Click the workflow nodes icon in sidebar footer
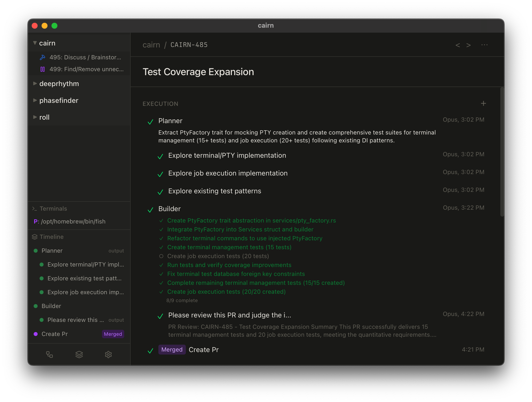532x402 pixels. pyautogui.click(x=49, y=355)
